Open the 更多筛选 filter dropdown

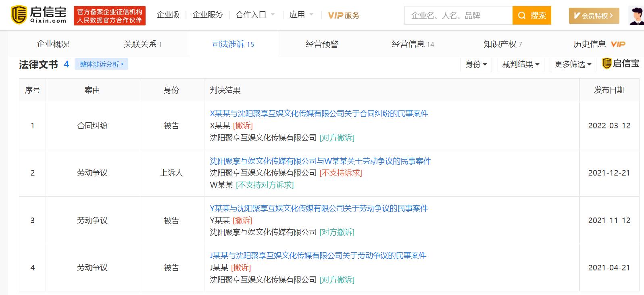573,64
